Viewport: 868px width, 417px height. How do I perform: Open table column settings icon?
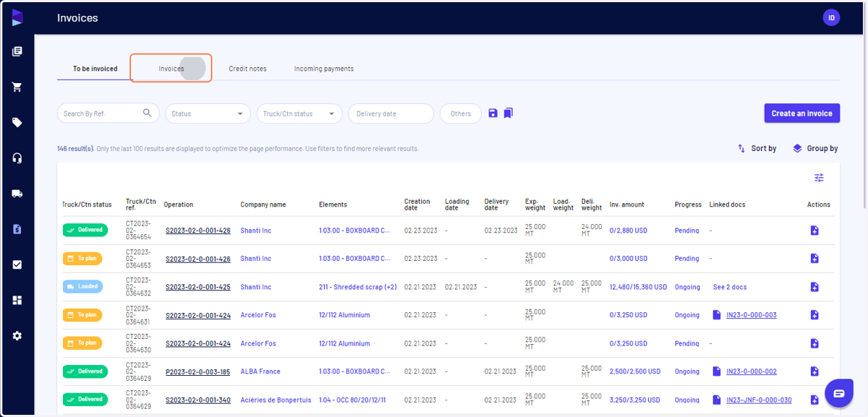click(x=819, y=178)
